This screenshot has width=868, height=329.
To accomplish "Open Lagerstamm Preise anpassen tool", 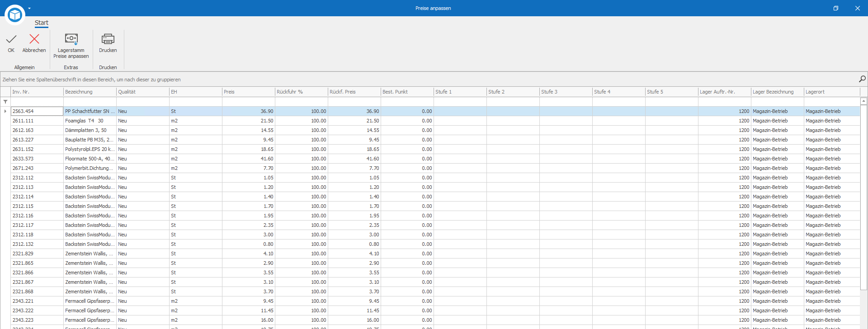I will point(71,46).
